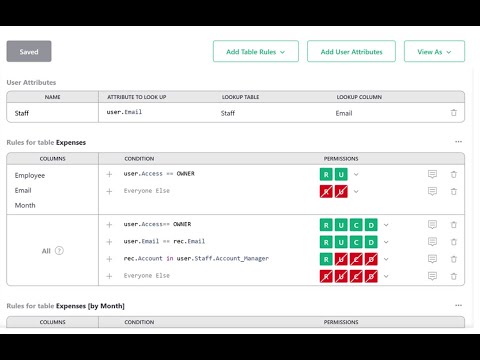Open the Expenses table rules options menu
This screenshot has width=480, height=360.
(459, 142)
